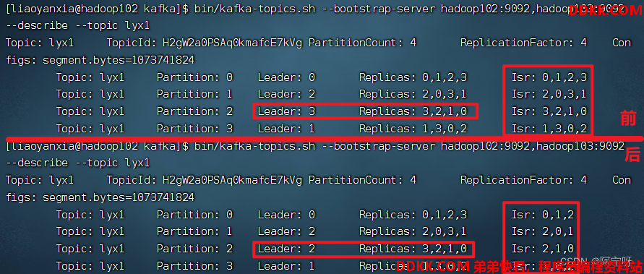Select the text "Isr: 2,1,0"
644x274 pixels.
(x=543, y=249)
